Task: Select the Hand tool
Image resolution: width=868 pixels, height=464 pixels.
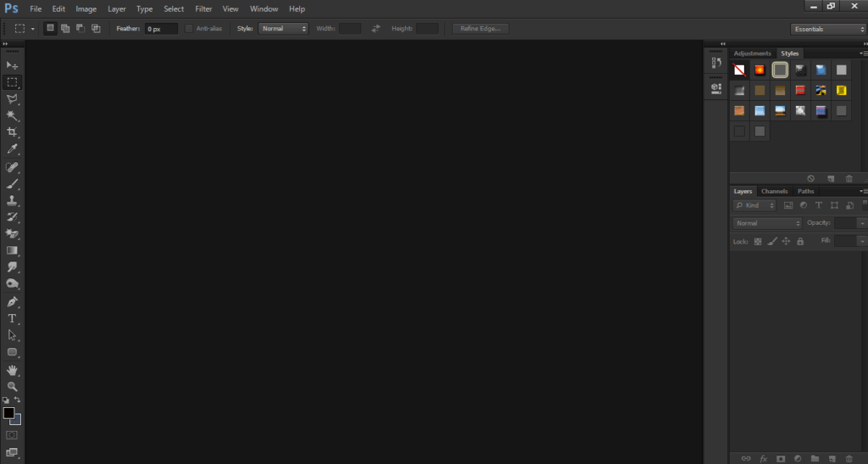Action: point(13,370)
